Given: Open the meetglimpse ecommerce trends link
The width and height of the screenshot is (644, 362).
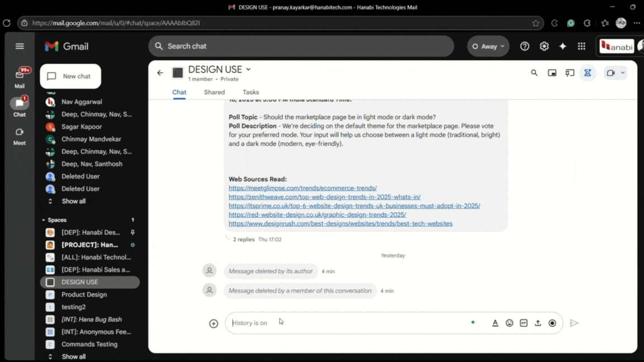Looking at the screenshot, I should 302,188.
